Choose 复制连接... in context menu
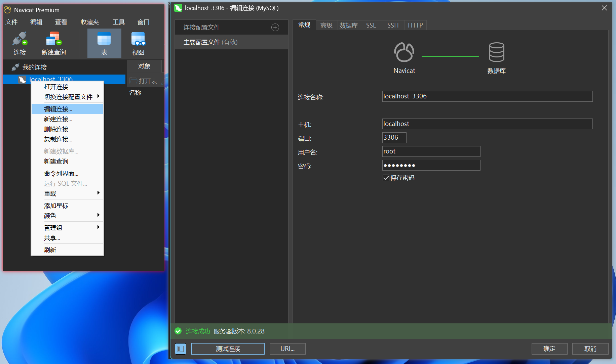Viewport: 616px width, 364px height. [x=67, y=139]
